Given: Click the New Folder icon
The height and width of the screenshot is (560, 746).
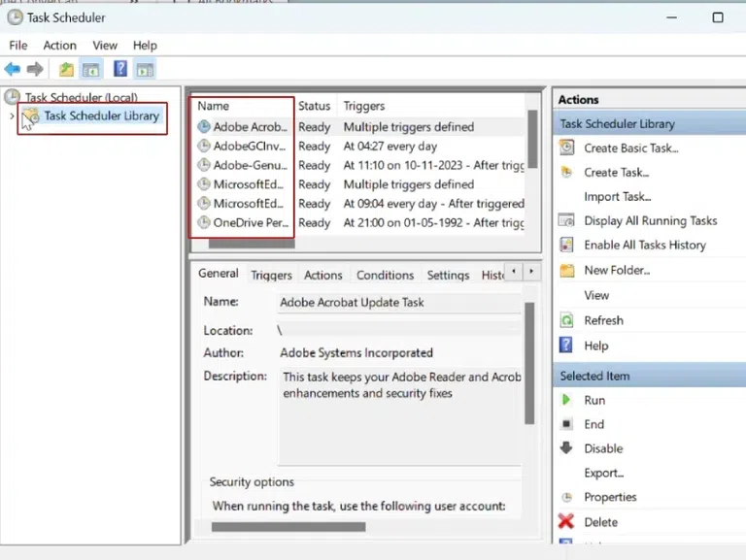Looking at the screenshot, I should 566,270.
